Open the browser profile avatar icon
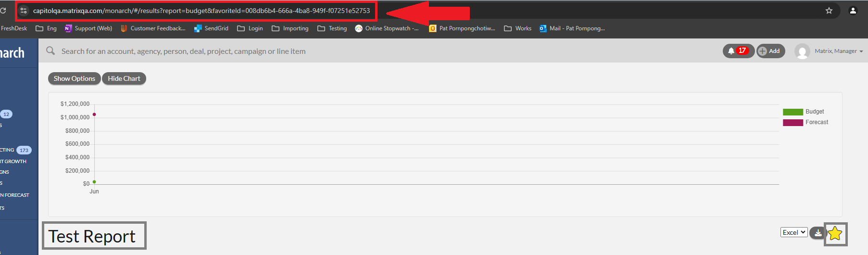The width and height of the screenshot is (868, 255). tap(853, 11)
